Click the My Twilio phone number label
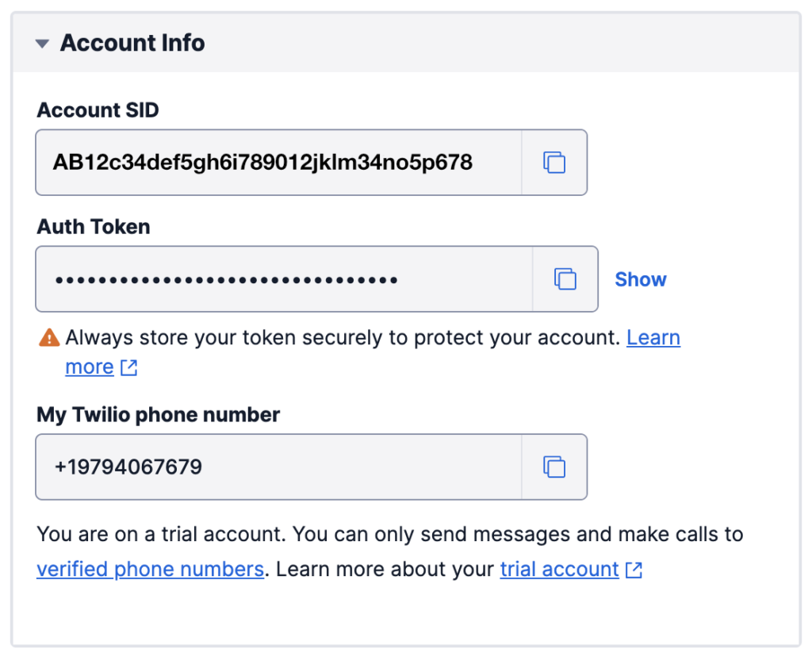812x657 pixels. point(157,414)
